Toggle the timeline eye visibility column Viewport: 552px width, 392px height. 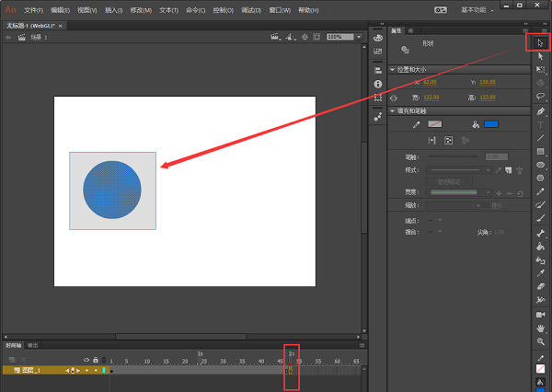86,359
